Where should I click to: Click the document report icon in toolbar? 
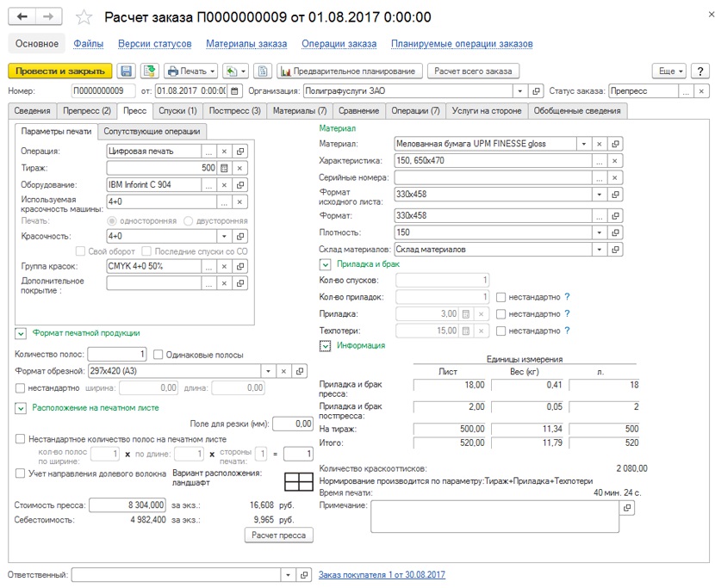pyautogui.click(x=263, y=71)
